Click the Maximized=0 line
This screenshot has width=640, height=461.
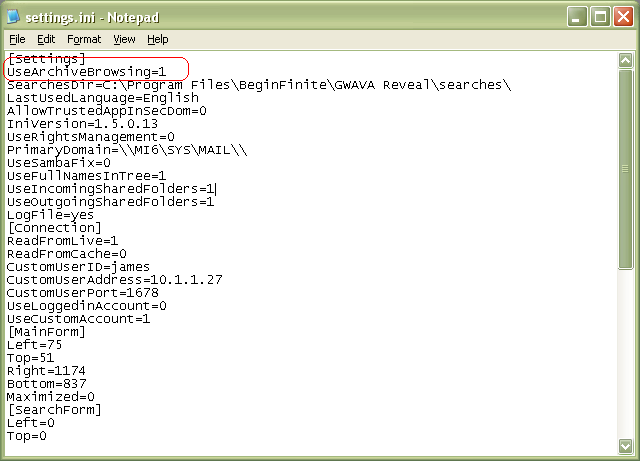point(51,397)
